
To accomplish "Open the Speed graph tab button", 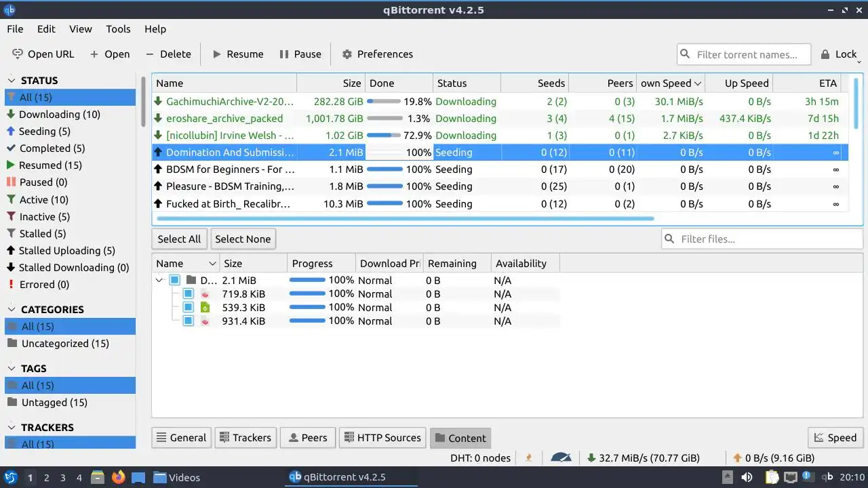I will [x=835, y=438].
